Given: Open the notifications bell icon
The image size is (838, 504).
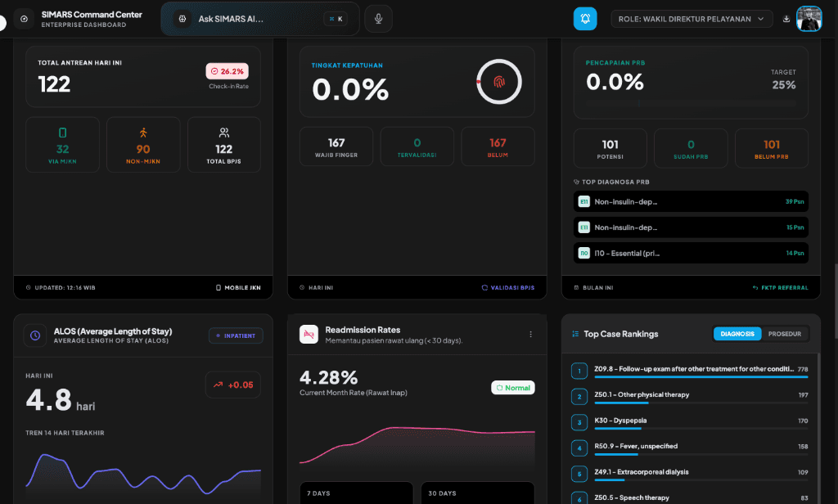Looking at the screenshot, I should tap(585, 19).
